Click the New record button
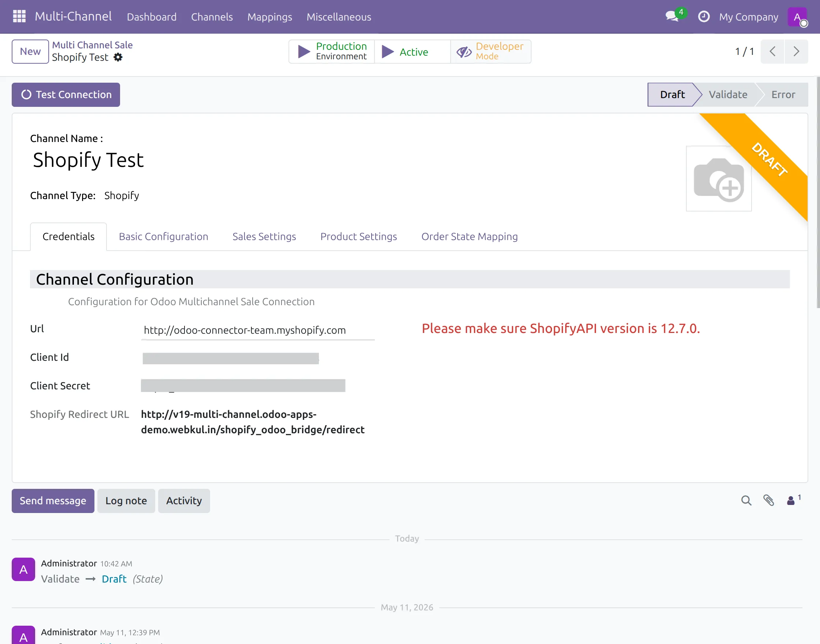Image resolution: width=820 pixels, height=644 pixels. (30, 52)
